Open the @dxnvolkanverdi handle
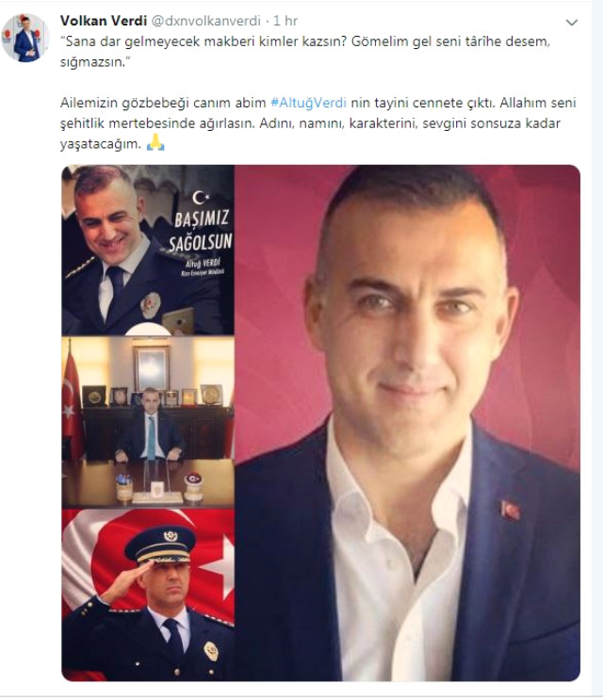 coord(205,21)
